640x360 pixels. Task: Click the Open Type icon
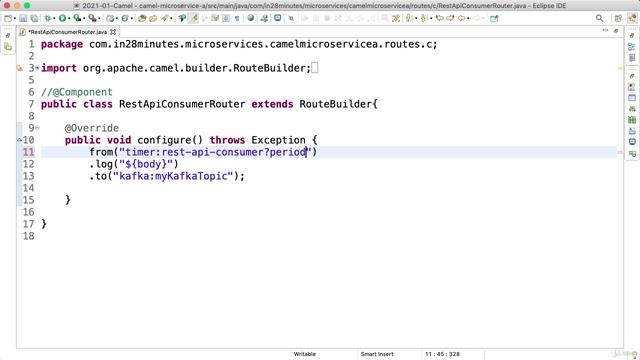pos(142,18)
